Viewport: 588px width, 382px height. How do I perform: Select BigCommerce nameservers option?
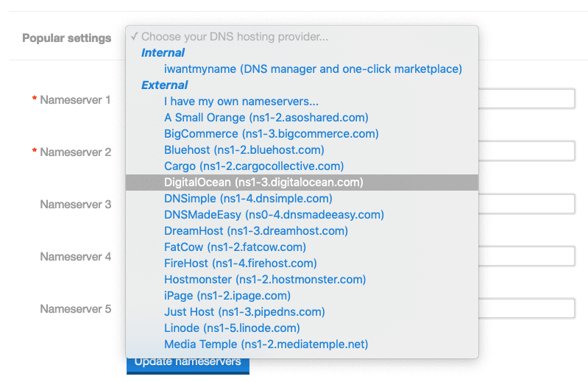click(271, 134)
